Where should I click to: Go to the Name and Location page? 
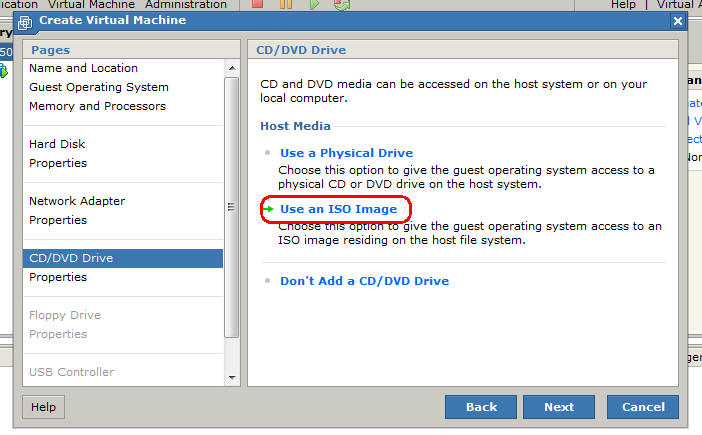tap(83, 68)
